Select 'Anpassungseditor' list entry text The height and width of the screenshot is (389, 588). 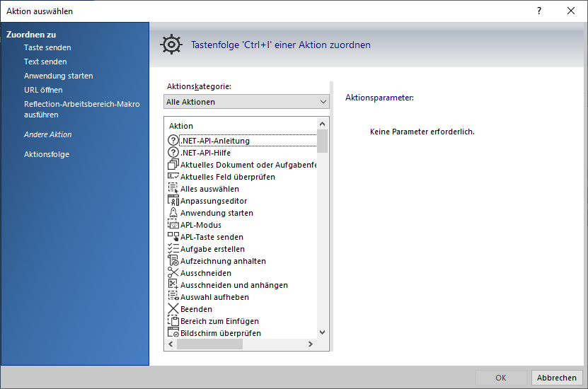[x=214, y=201]
